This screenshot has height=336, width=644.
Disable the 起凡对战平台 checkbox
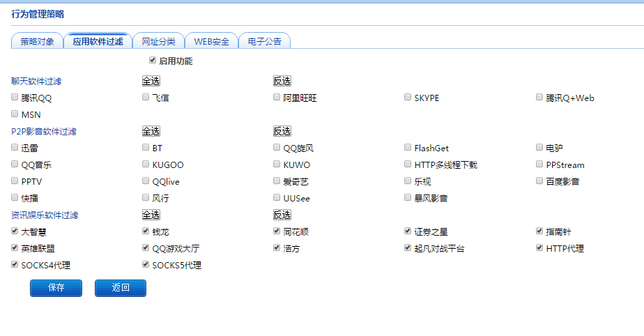[408, 247]
